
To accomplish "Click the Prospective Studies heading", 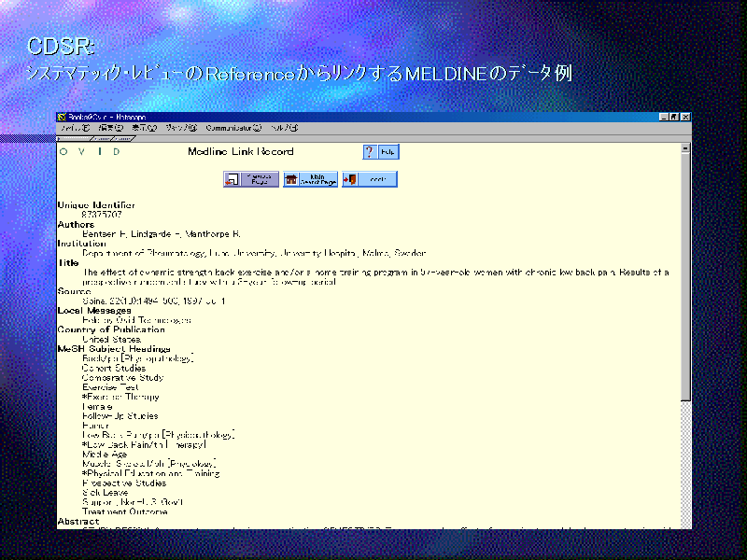I will tap(124, 483).
